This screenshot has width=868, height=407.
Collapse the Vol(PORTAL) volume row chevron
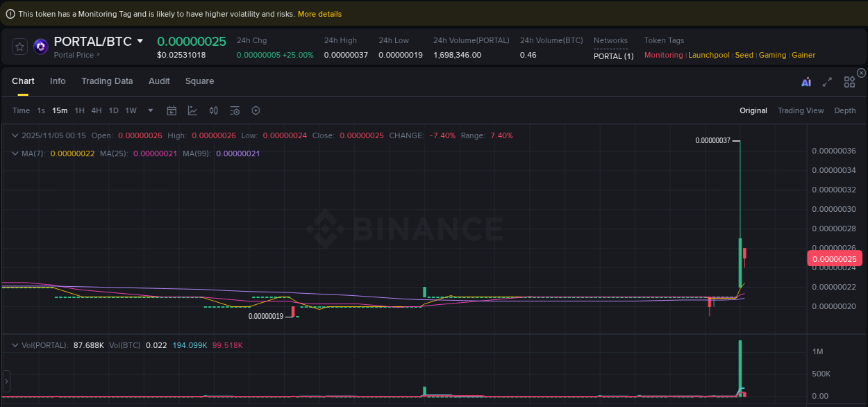pyautogui.click(x=15, y=344)
